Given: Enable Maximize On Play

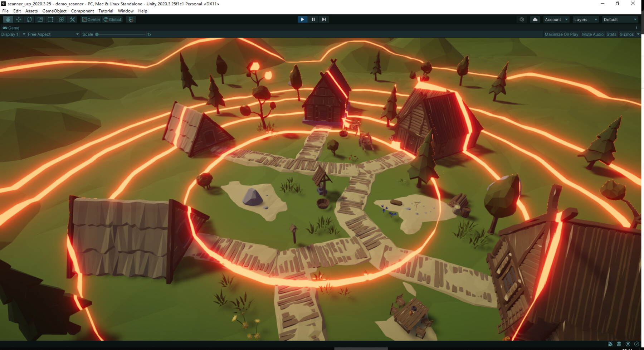Looking at the screenshot, I should pyautogui.click(x=561, y=34).
